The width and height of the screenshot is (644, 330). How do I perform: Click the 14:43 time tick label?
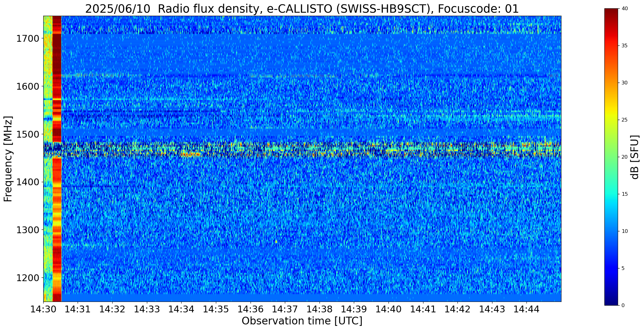tap(492, 309)
